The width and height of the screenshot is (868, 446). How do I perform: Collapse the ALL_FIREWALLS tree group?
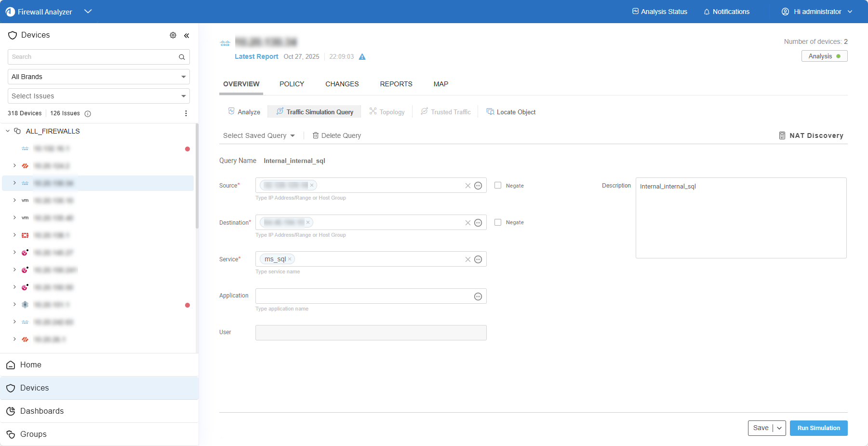click(8, 131)
